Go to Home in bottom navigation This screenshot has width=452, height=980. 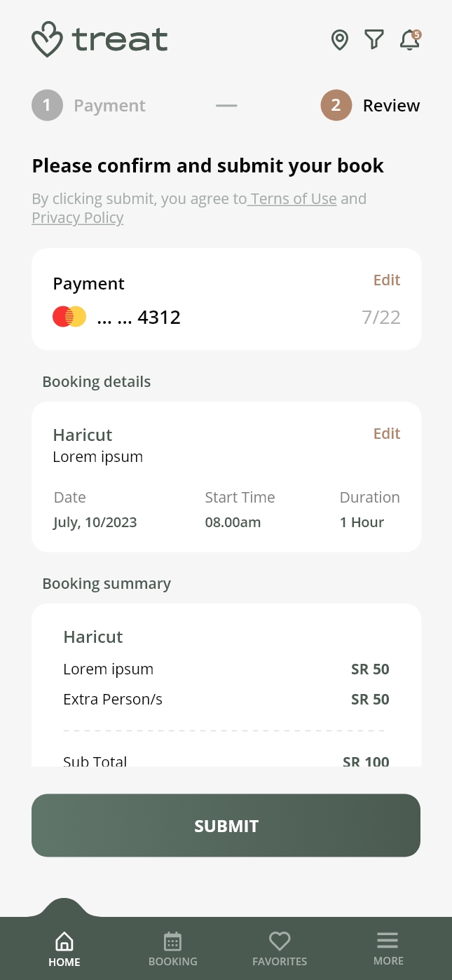64,948
